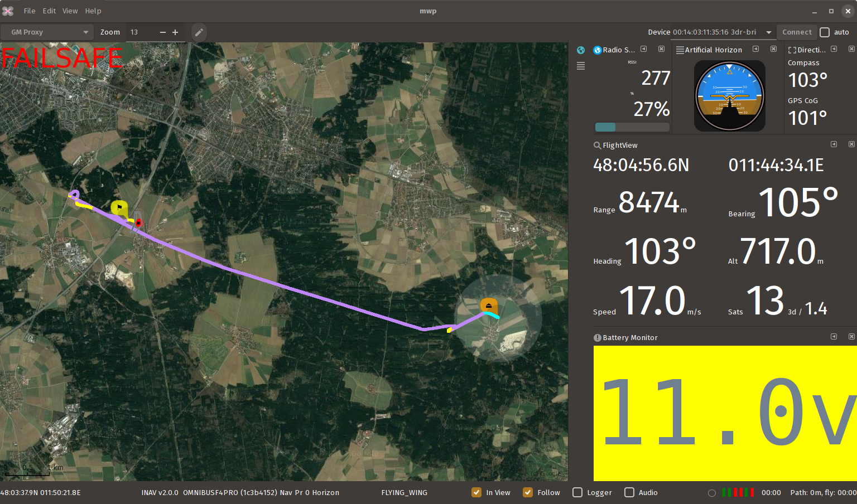Screen dimensions: 857x504
Task: Enable the Logger checkbox
Action: pyautogui.click(x=577, y=492)
